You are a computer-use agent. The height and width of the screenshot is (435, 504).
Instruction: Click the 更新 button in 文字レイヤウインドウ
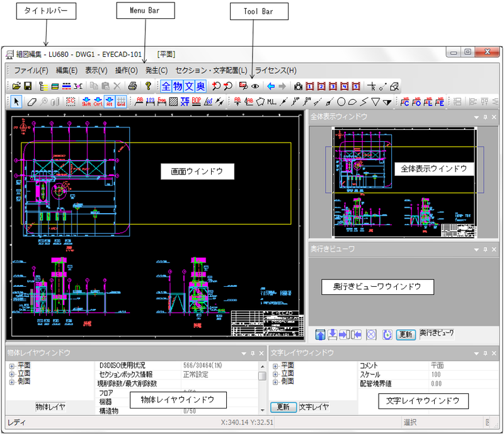[x=283, y=407]
